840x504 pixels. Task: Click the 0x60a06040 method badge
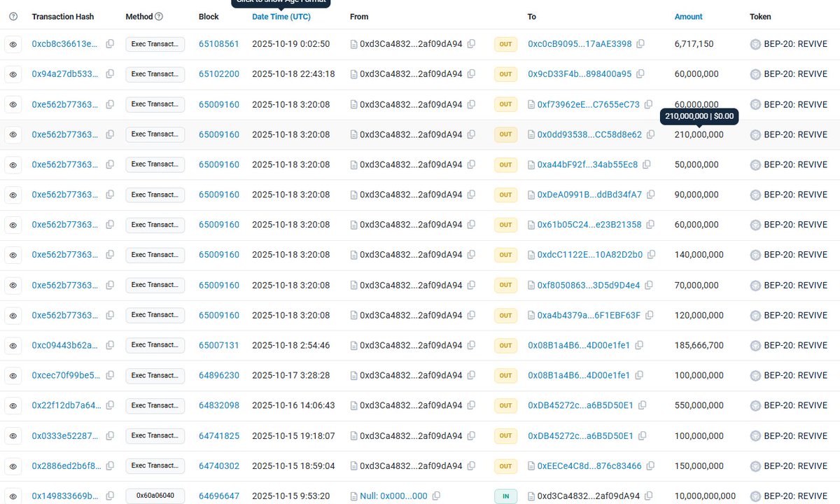155,496
